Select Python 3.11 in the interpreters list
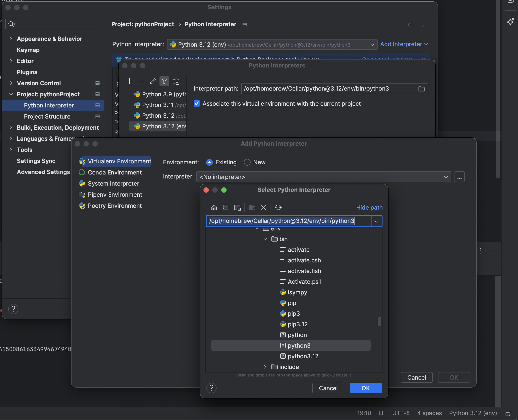The image size is (518, 420). (158, 105)
